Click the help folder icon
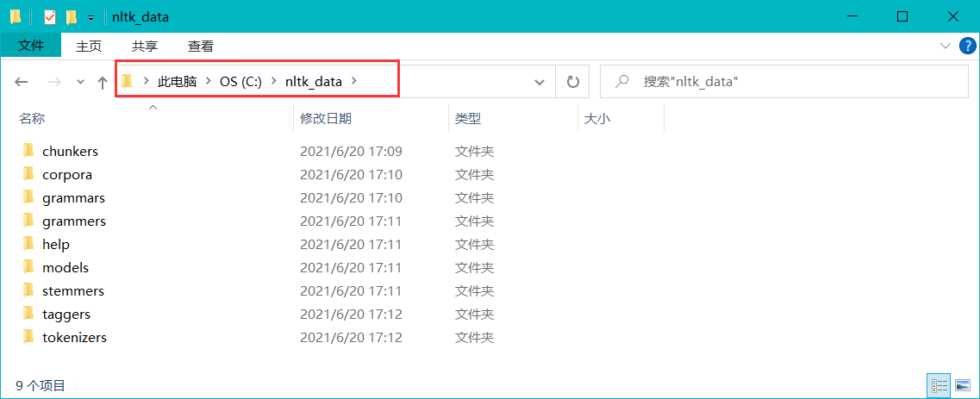Screen dimensions: 980x399 pyautogui.click(x=28, y=244)
